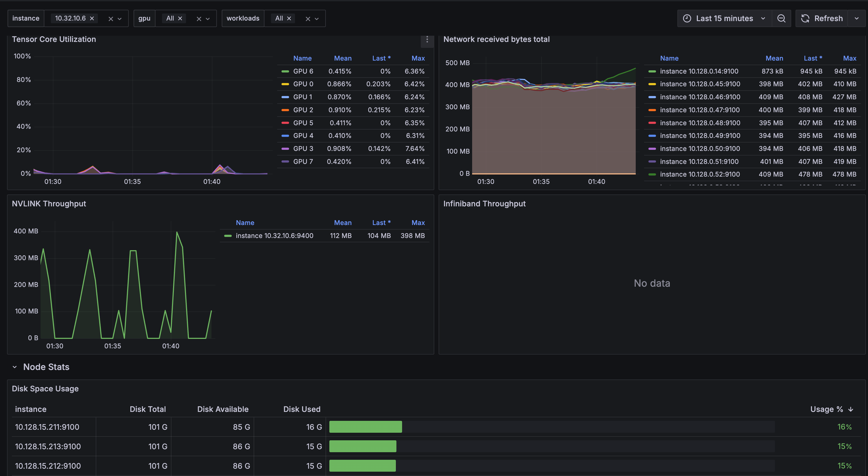Image resolution: width=868 pixels, height=476 pixels.
Task: Remove the All tag from gpu filter
Action: pyautogui.click(x=180, y=18)
